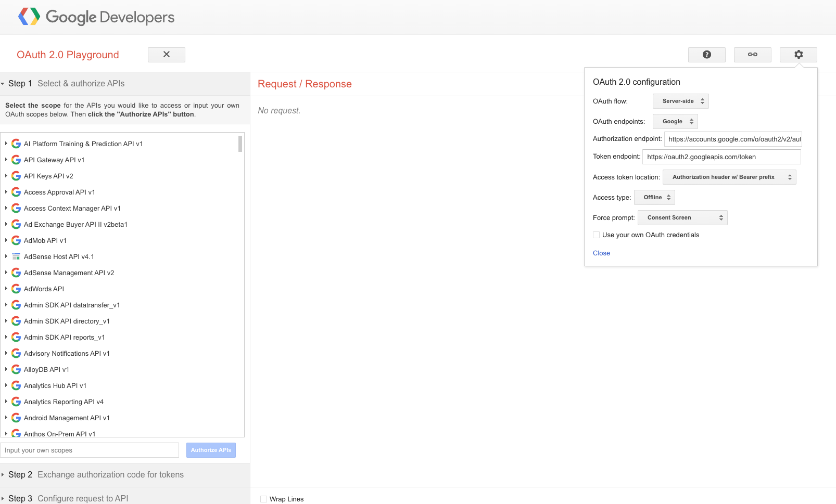Click the G icon beside AdWords API
836x504 pixels.
click(x=16, y=289)
